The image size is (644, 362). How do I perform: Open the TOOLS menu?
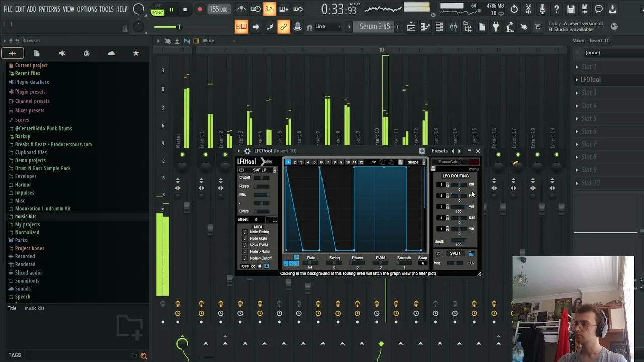coord(106,9)
